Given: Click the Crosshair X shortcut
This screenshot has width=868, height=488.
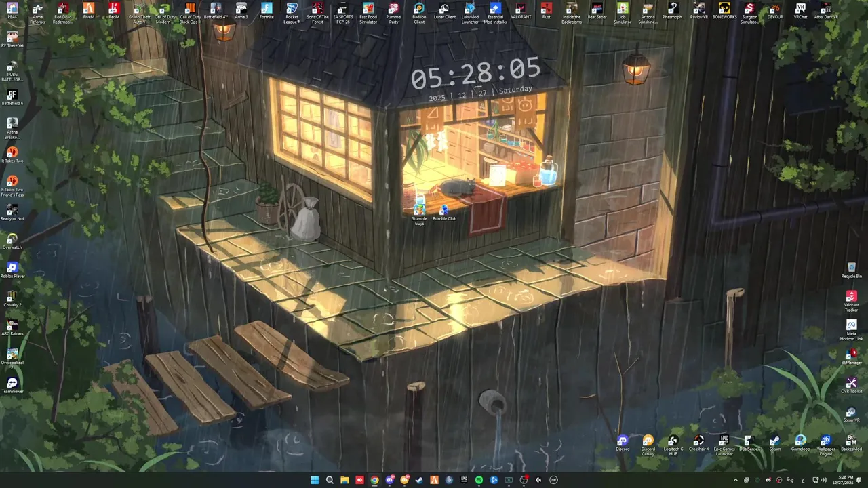Looking at the screenshot, I should click(699, 443).
